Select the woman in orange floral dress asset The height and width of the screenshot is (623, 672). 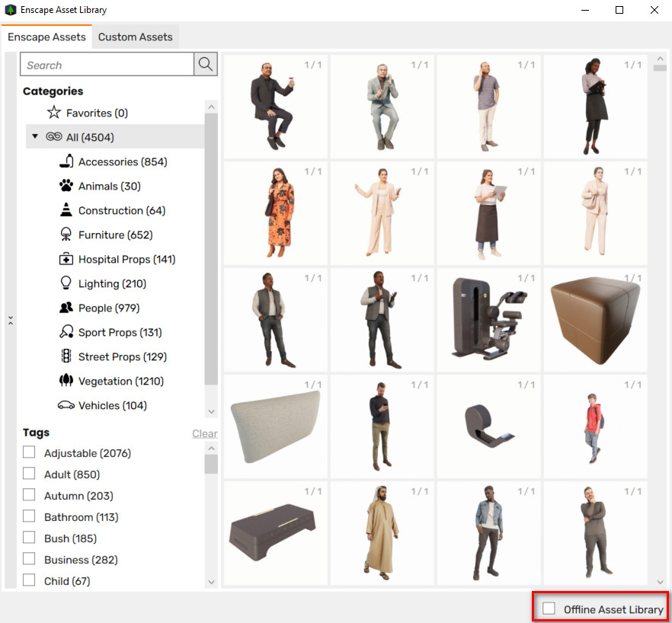coord(275,212)
